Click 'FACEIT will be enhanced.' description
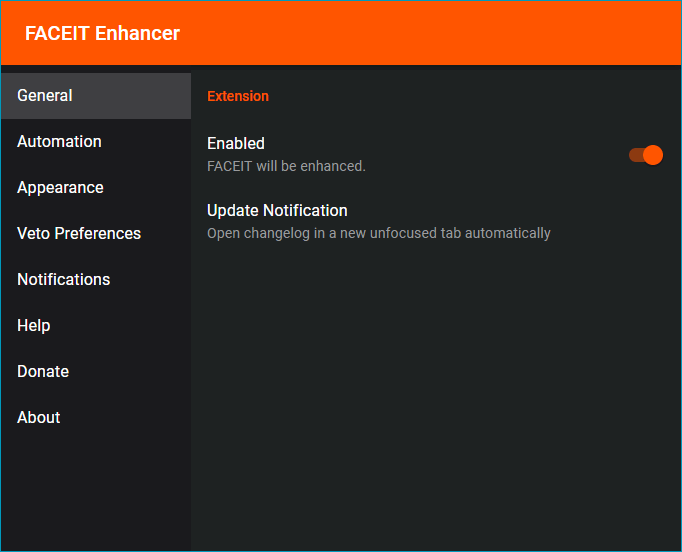Image resolution: width=682 pixels, height=552 pixels. pos(286,166)
